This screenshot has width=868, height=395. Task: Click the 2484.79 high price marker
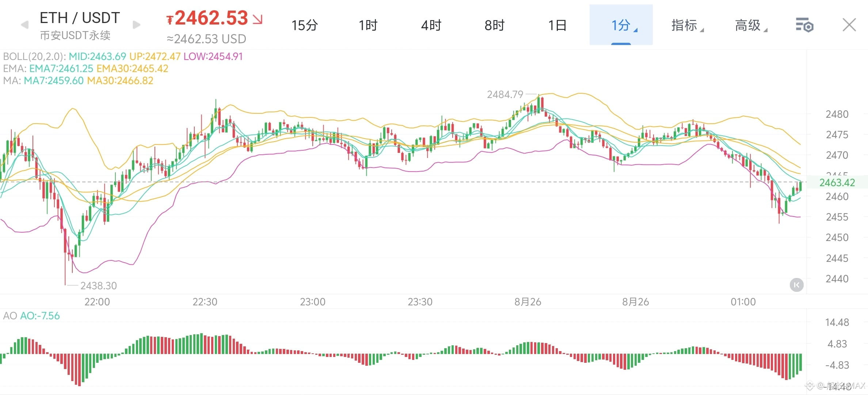tap(505, 94)
